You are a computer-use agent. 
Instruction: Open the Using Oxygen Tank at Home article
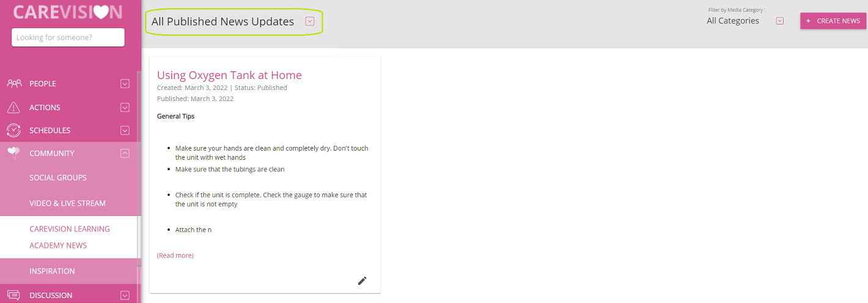tap(229, 75)
